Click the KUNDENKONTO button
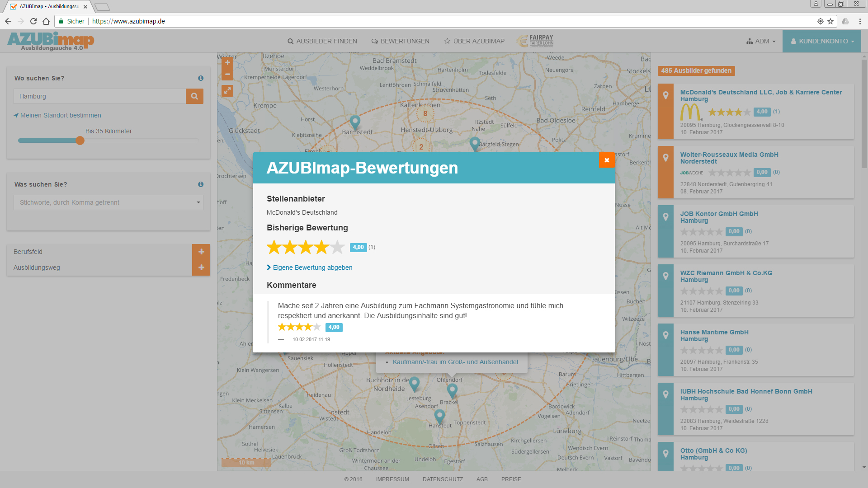Image resolution: width=868 pixels, height=488 pixels. coord(821,41)
